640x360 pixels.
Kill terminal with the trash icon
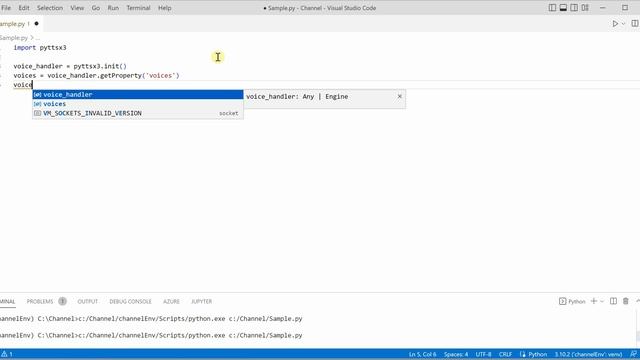click(626, 301)
